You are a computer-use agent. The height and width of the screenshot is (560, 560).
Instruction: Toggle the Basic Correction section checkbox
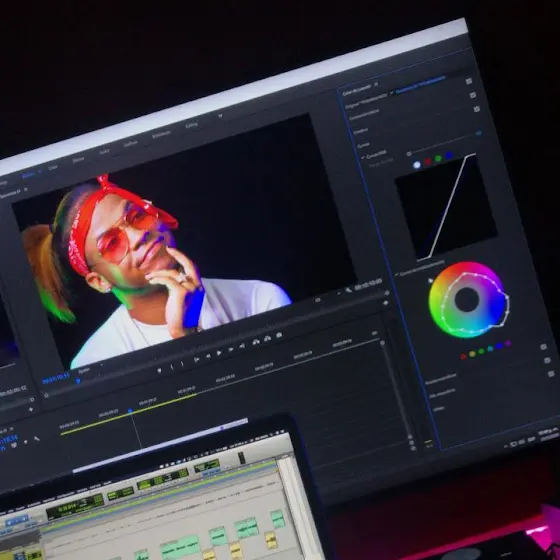[x=469, y=81]
